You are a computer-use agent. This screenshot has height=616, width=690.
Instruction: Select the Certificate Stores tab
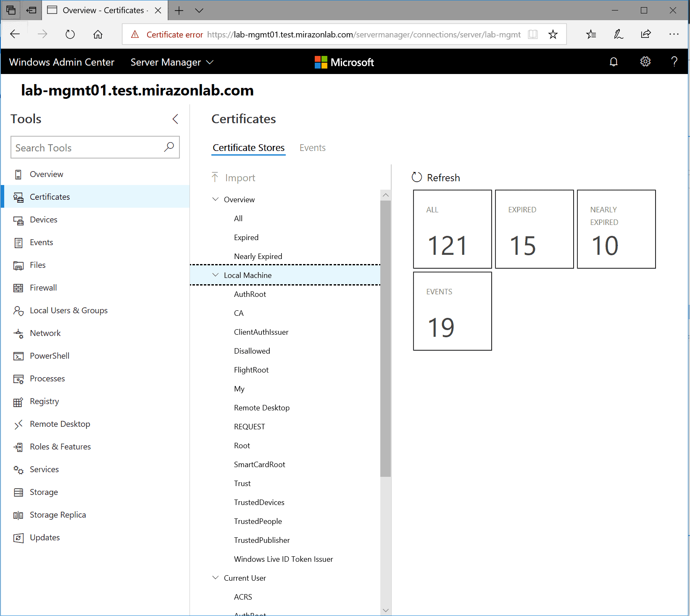[248, 148]
